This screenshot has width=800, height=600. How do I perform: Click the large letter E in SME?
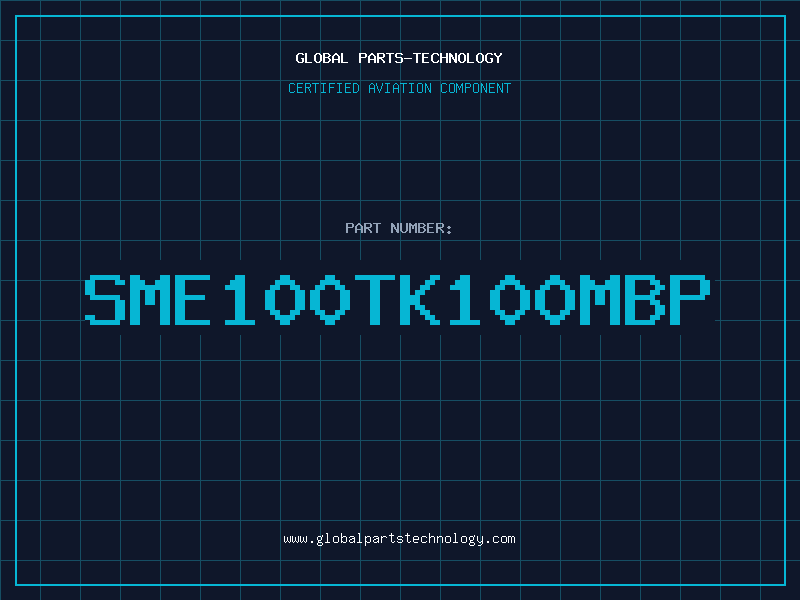click(x=192, y=300)
